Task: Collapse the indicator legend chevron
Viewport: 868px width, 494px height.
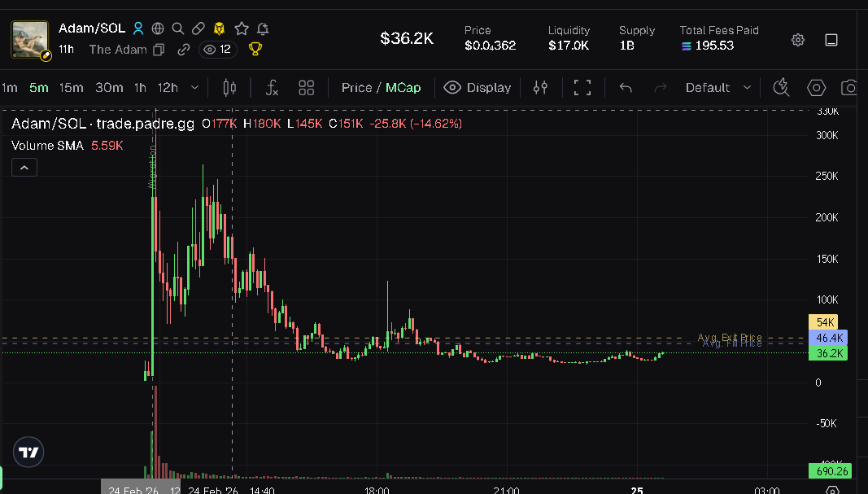Action: (x=24, y=168)
